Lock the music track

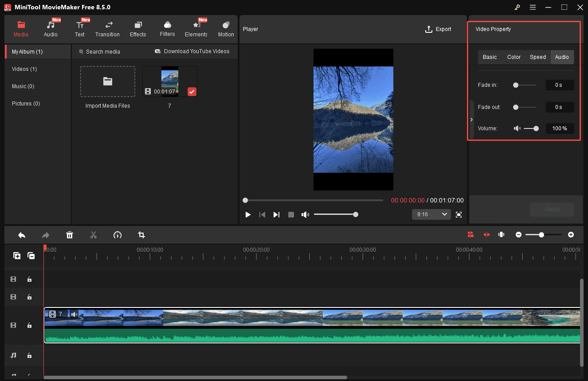coord(29,355)
